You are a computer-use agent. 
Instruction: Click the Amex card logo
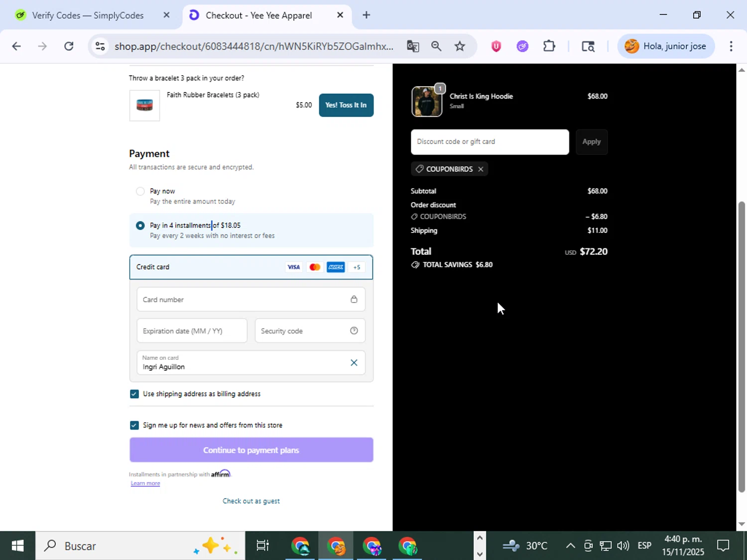336,267
